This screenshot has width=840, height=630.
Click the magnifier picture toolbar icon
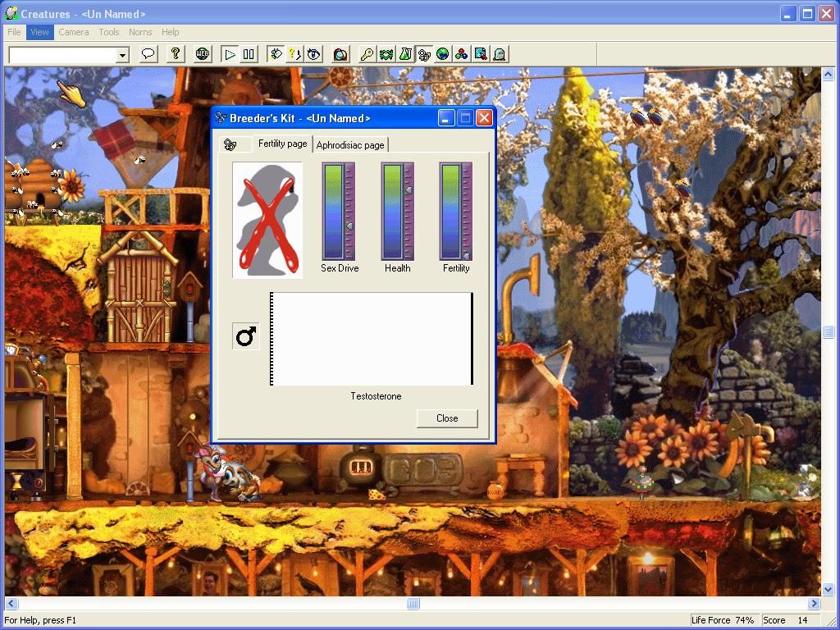point(481,54)
